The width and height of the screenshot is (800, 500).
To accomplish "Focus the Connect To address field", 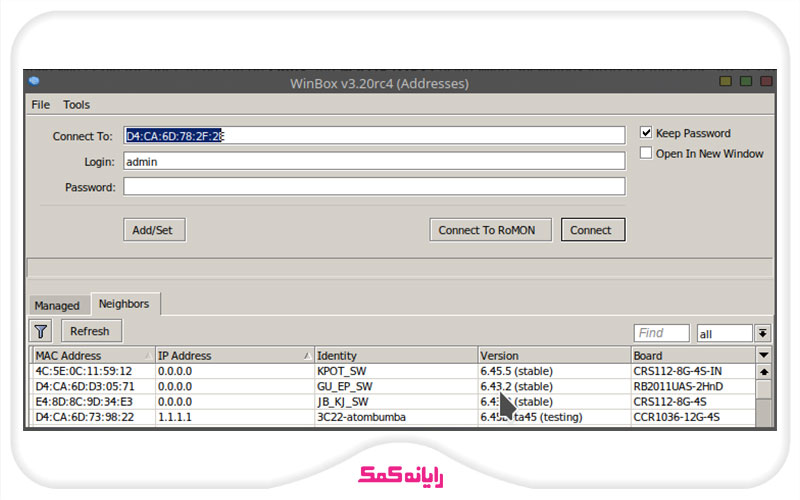I will [374, 136].
